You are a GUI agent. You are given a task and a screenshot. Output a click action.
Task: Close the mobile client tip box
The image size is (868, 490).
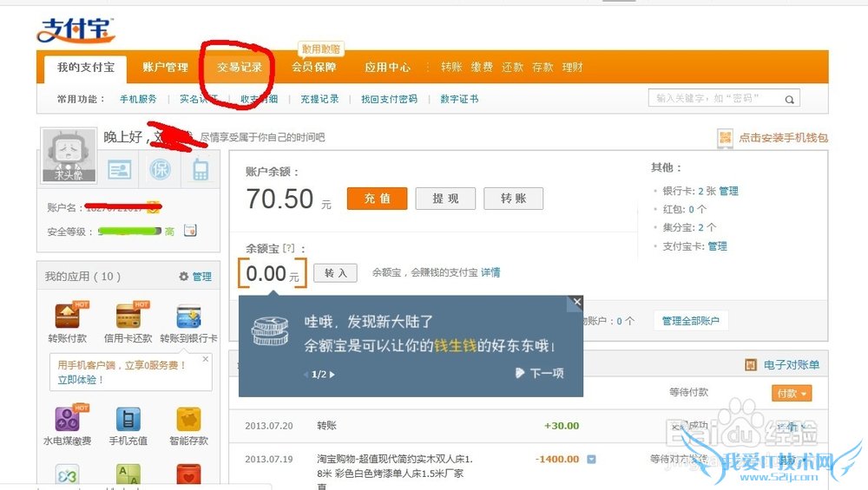(x=206, y=359)
